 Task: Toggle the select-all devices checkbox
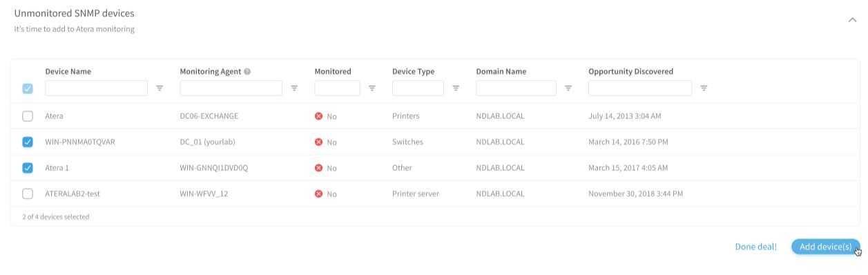[x=28, y=88]
